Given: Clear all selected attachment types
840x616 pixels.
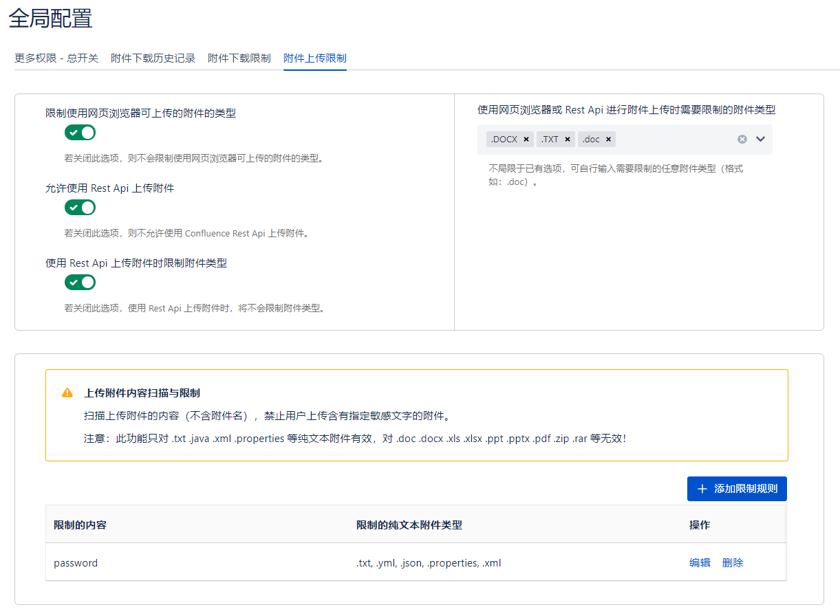Looking at the screenshot, I should pyautogui.click(x=742, y=140).
